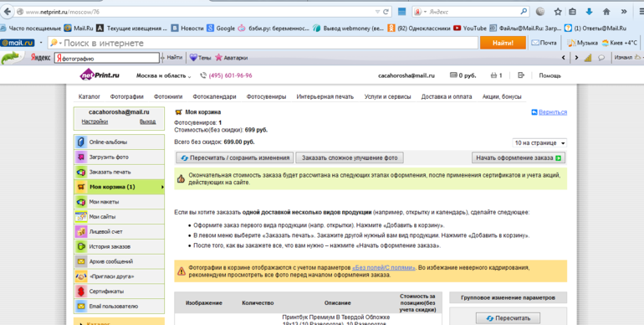The image size is (644, 325).
Task: Open the Email пользователю sidebar item
Action: click(x=119, y=306)
